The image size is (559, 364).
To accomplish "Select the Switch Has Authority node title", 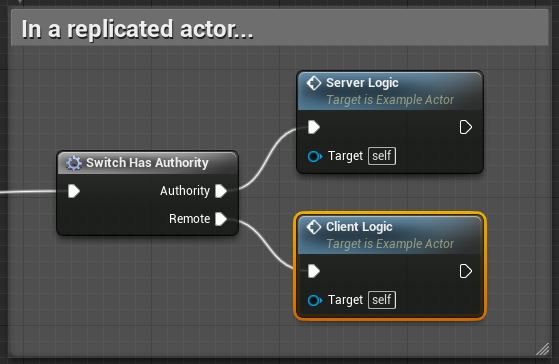I will [147, 163].
